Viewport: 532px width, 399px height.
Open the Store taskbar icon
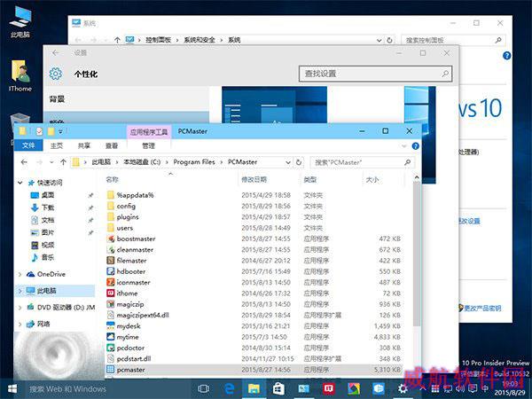tap(278, 389)
